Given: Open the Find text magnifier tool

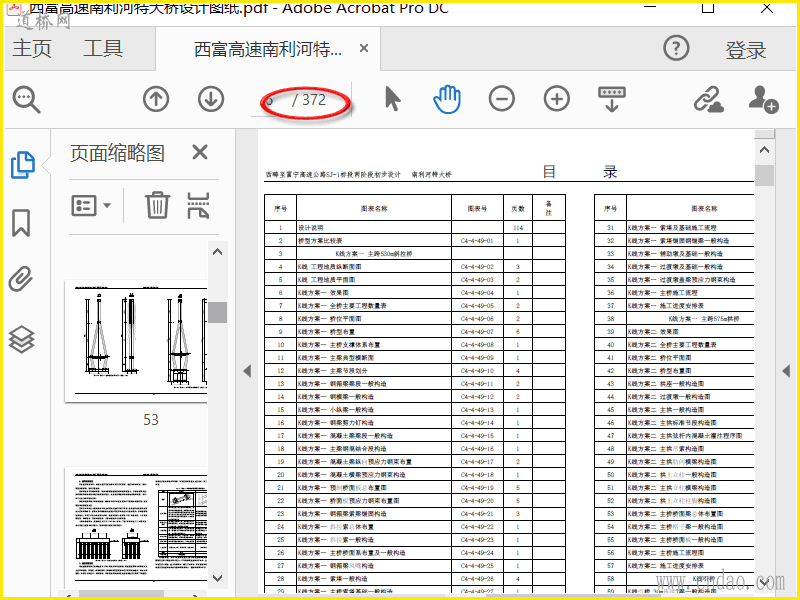Looking at the screenshot, I should (26, 99).
